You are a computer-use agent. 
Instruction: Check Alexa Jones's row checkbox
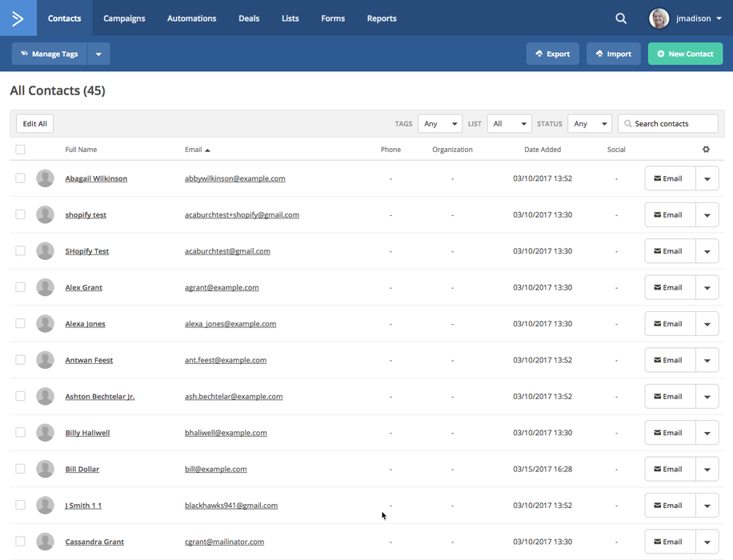click(x=20, y=323)
